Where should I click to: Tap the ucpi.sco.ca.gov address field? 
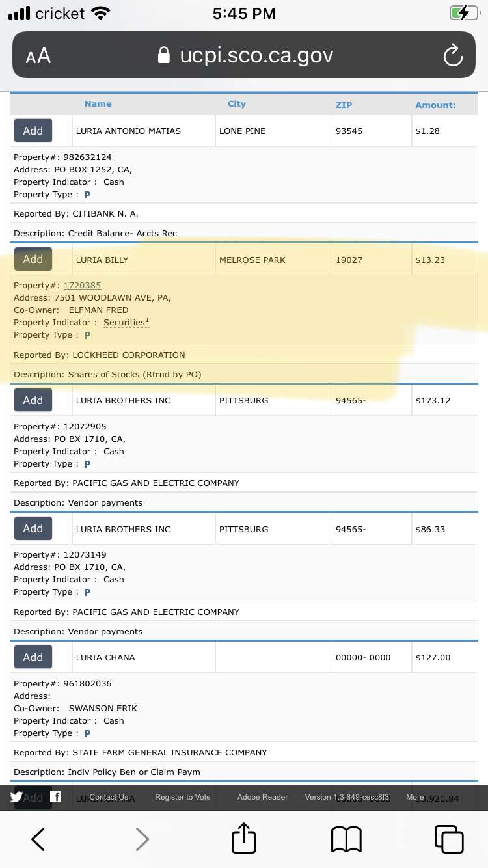click(244, 55)
